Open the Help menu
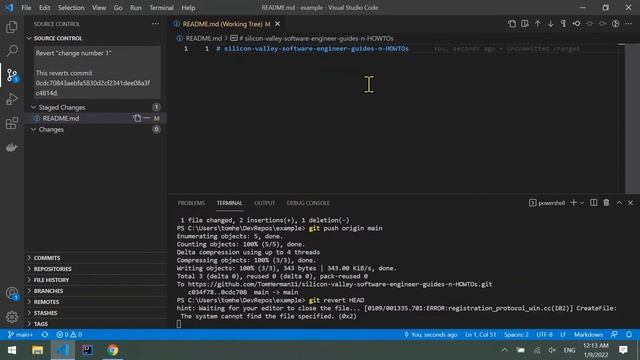Screen dimensions: 640x360 coord(188,8)
